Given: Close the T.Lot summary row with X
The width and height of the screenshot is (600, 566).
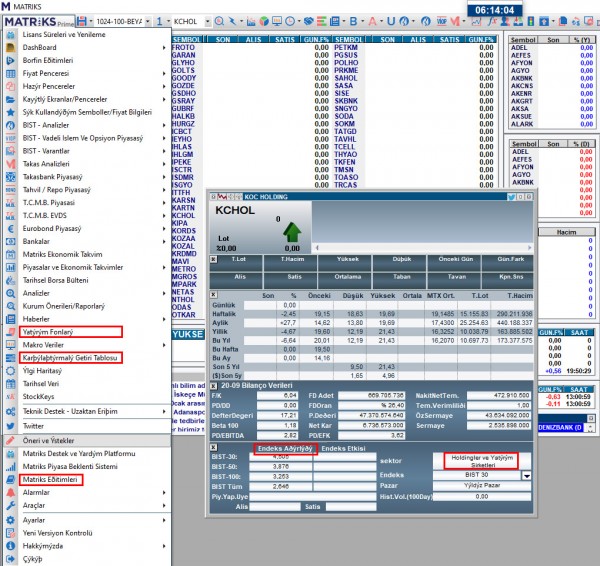Looking at the screenshot, I should click(214, 259).
